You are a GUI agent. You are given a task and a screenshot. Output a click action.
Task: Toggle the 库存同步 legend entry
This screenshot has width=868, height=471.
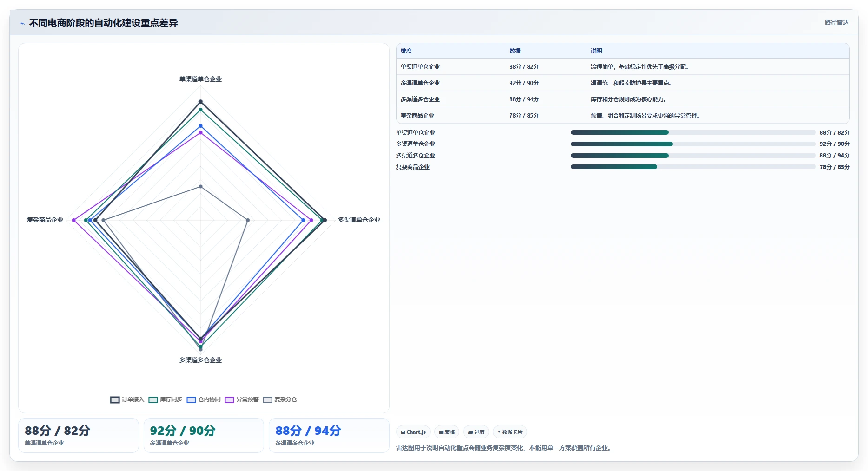[166, 399]
